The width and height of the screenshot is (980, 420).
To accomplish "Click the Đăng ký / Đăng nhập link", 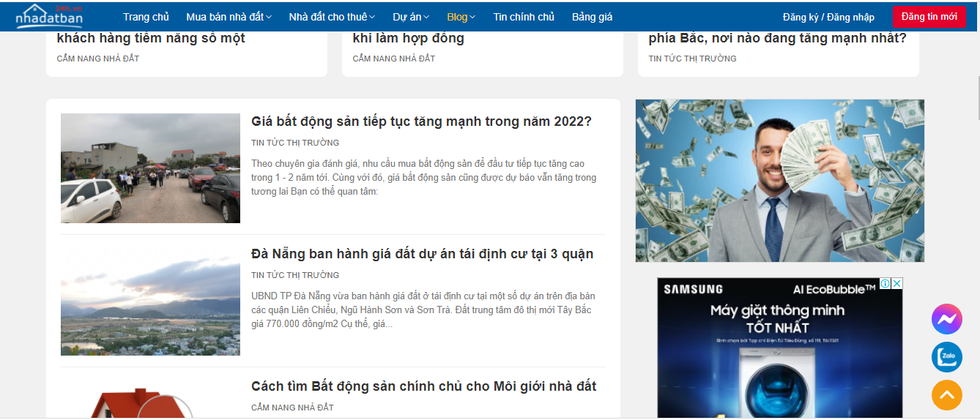I will (x=828, y=17).
